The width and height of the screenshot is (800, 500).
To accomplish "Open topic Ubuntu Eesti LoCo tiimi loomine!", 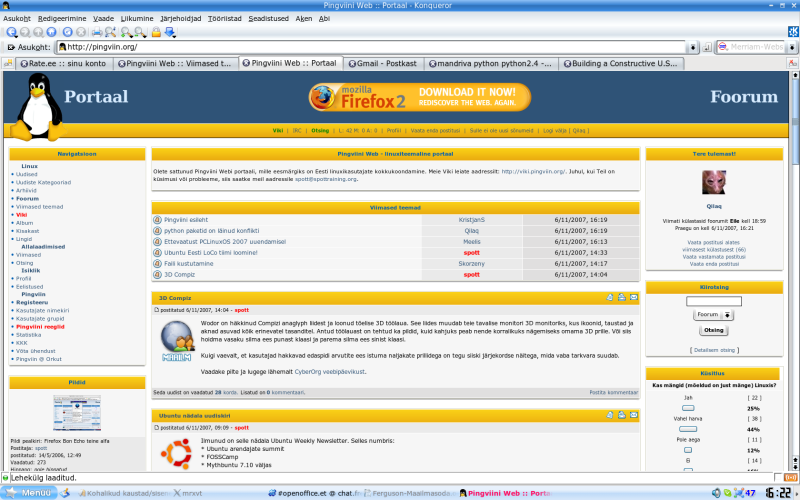I will [211, 253].
